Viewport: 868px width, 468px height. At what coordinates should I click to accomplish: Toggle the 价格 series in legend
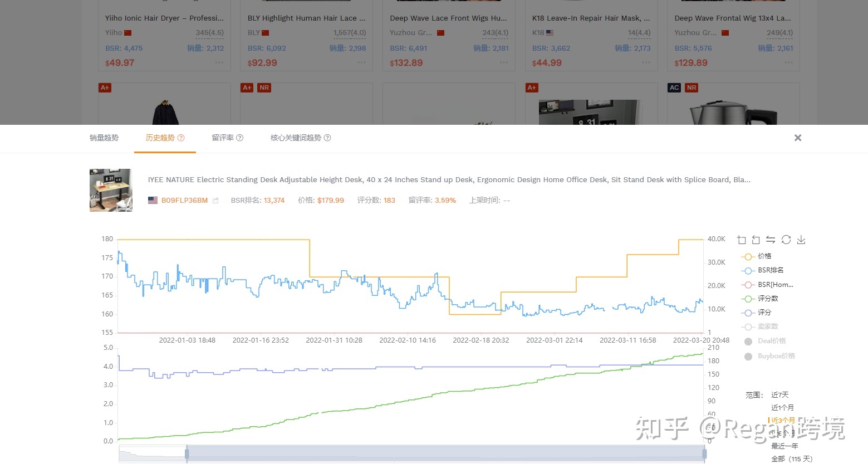coord(757,256)
